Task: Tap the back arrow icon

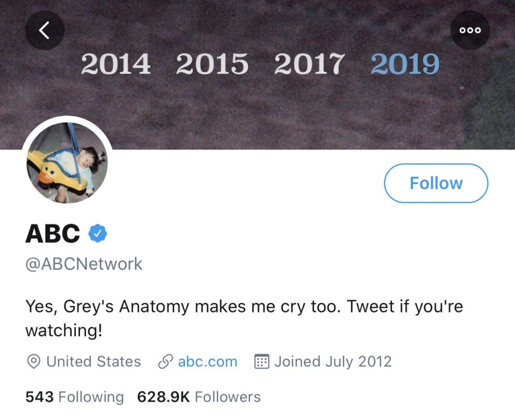Action: (x=45, y=30)
